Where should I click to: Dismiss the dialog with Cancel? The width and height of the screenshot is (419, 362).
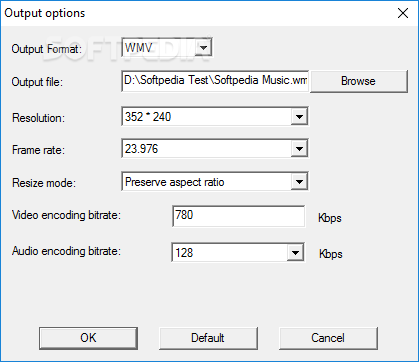click(x=328, y=338)
